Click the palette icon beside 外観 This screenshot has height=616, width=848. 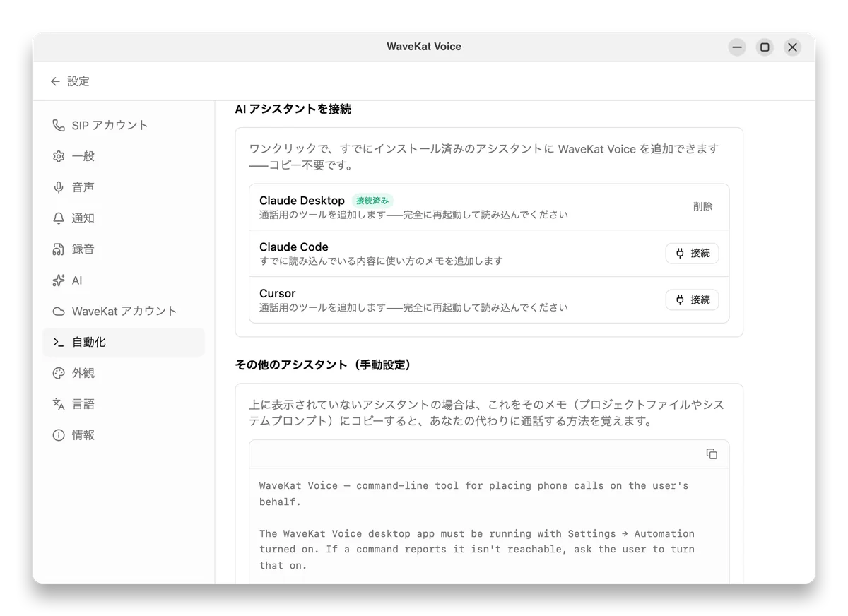[x=59, y=373]
